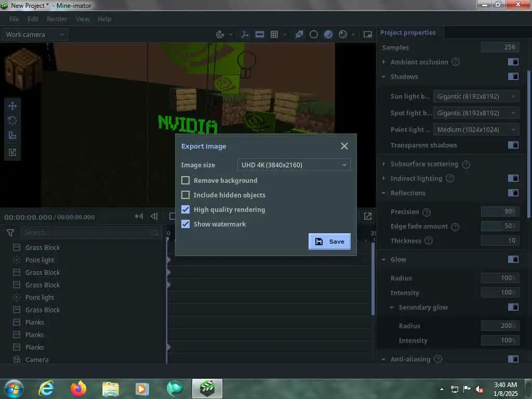The image size is (532, 399).
Task: Open the Image size dropdown
Action: click(x=294, y=165)
